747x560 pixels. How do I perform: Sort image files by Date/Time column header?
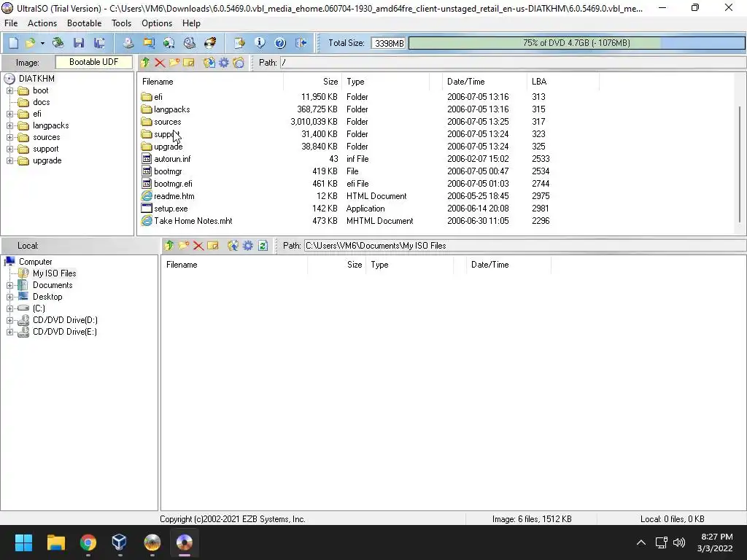point(484,82)
